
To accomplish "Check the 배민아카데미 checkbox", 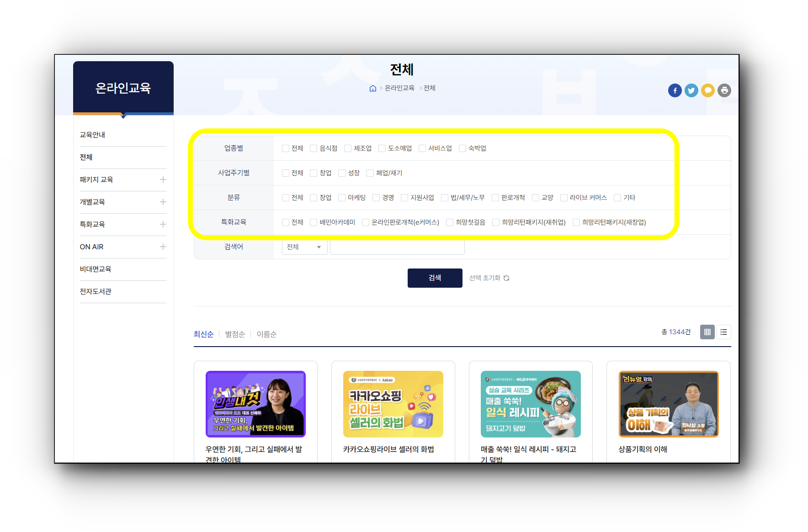I will [314, 222].
